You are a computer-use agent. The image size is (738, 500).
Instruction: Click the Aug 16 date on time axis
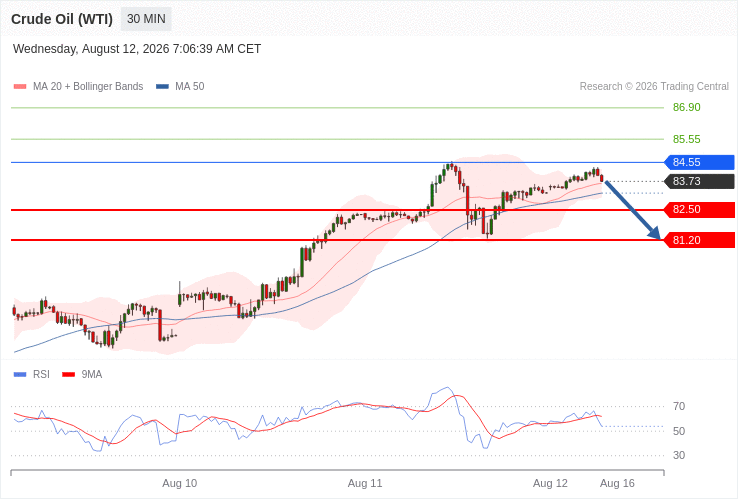click(617, 484)
